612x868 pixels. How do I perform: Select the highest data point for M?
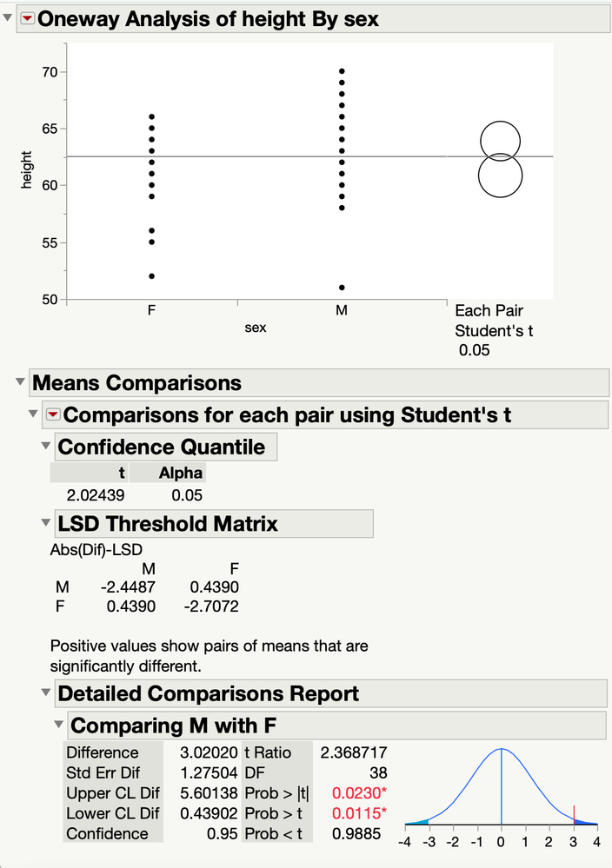342,71
